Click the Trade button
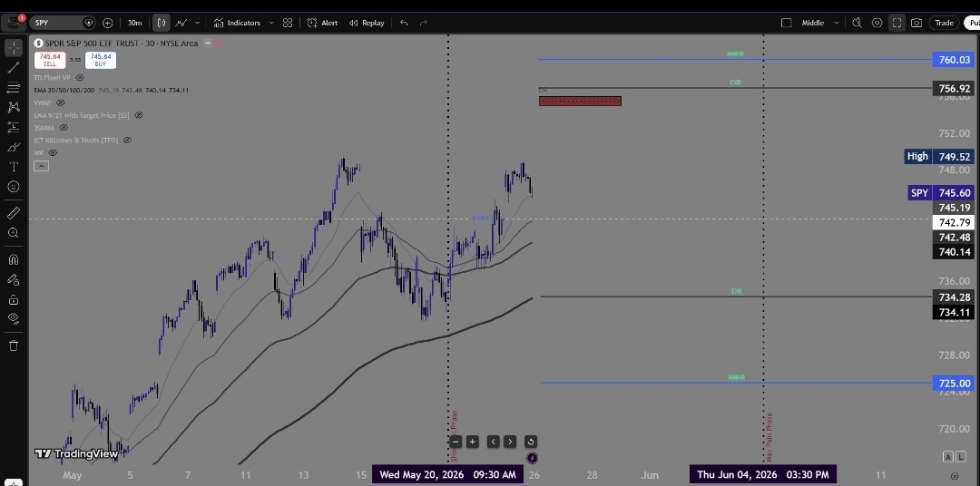Screen dimensions: 980x486 [944, 23]
